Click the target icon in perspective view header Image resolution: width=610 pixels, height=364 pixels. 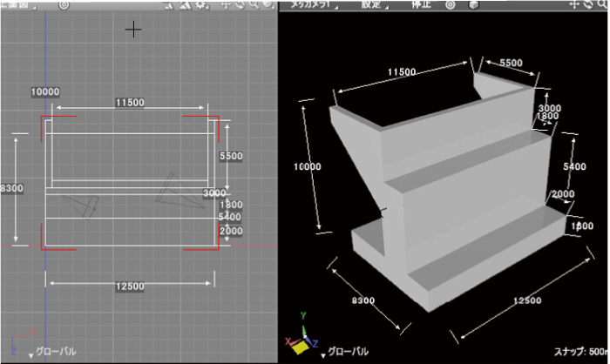[x=451, y=4]
